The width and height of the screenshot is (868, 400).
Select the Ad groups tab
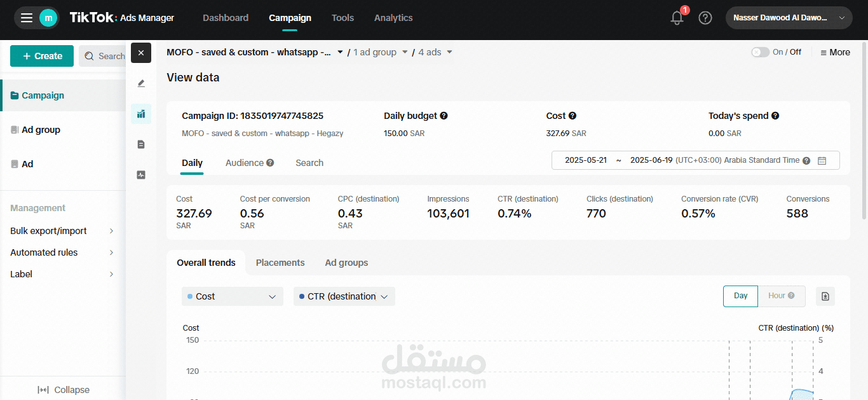346,263
